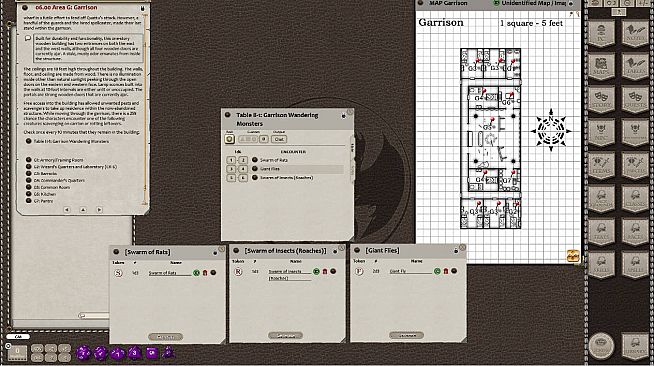
Task: Open 'Table II-1: Garrison Wandering Monsters' story link
Action: [29, 141]
